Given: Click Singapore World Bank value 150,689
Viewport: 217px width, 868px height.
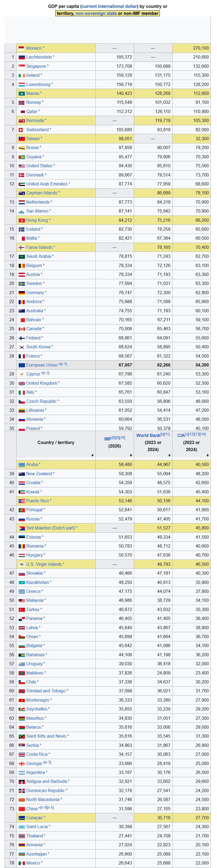Looking at the screenshot, I should [163, 66].
